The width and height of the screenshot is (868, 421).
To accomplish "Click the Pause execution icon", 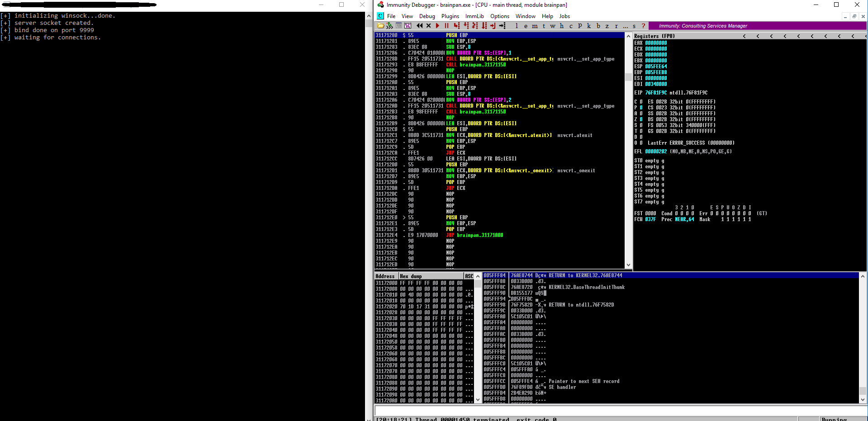I will click(x=446, y=26).
